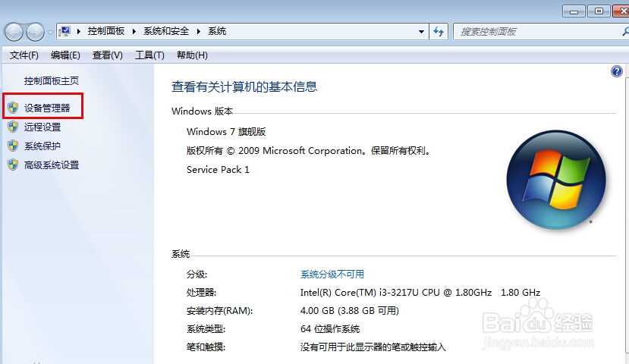
Task: Open the 文件(F) menu
Action: pos(24,55)
